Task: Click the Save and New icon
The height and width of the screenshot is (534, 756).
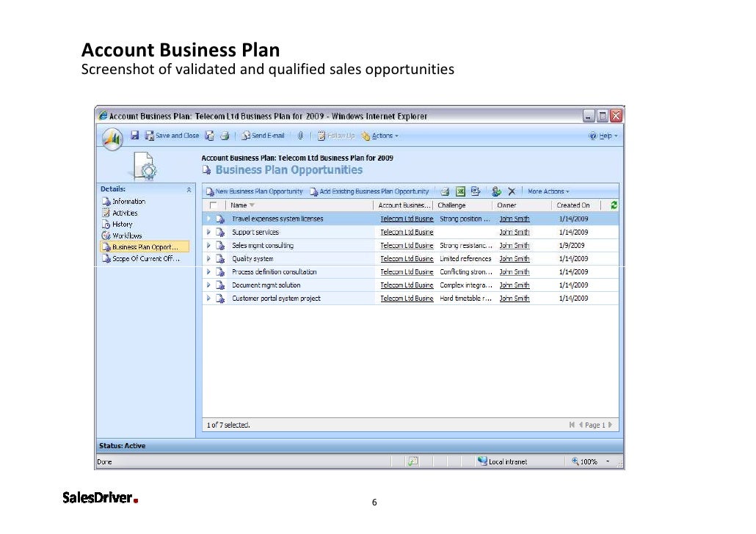Action: click(x=209, y=136)
